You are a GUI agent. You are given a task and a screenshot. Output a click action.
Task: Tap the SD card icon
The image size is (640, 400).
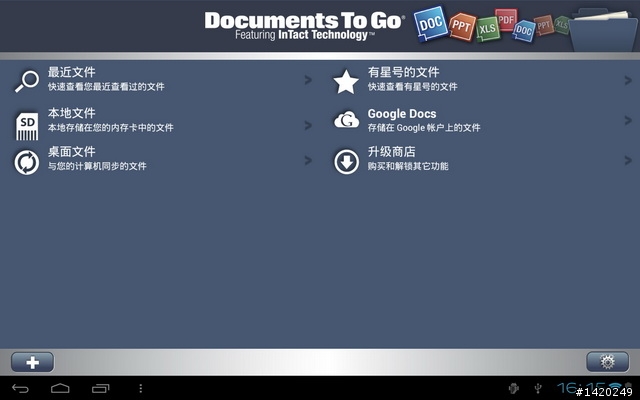click(x=27, y=127)
